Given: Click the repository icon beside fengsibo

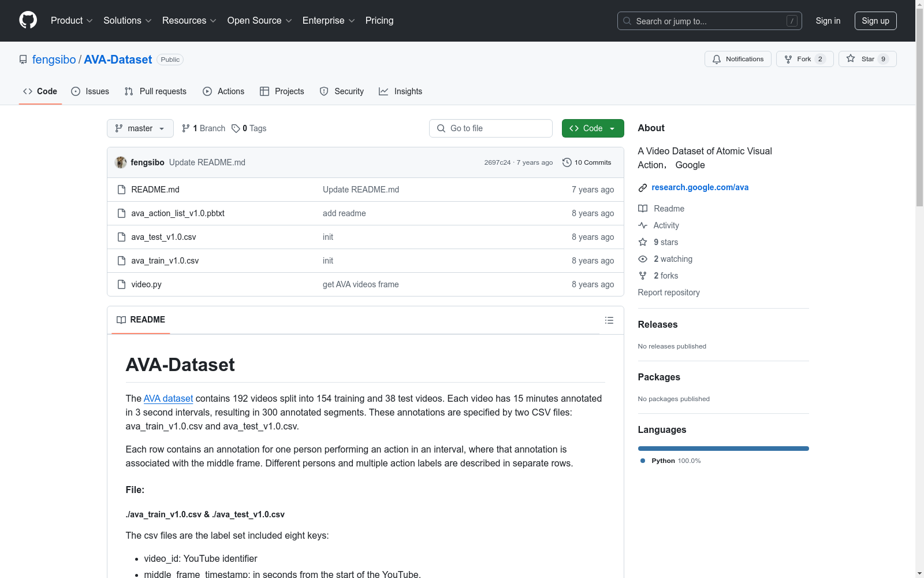Looking at the screenshot, I should click(23, 60).
